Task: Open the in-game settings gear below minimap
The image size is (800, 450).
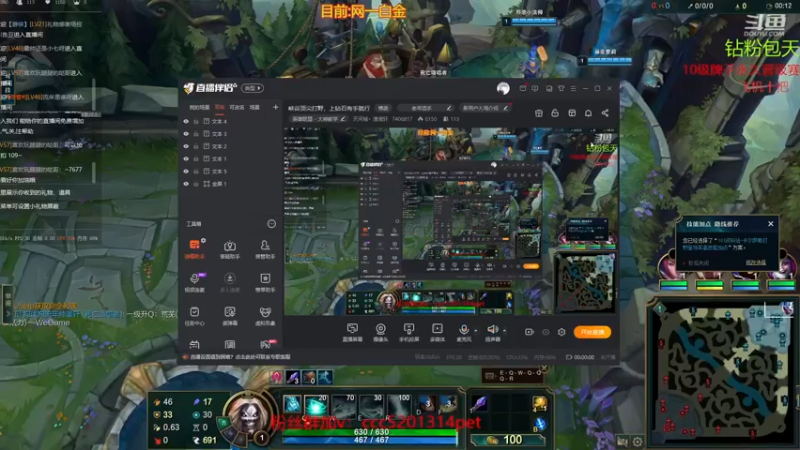Action: click(x=637, y=442)
